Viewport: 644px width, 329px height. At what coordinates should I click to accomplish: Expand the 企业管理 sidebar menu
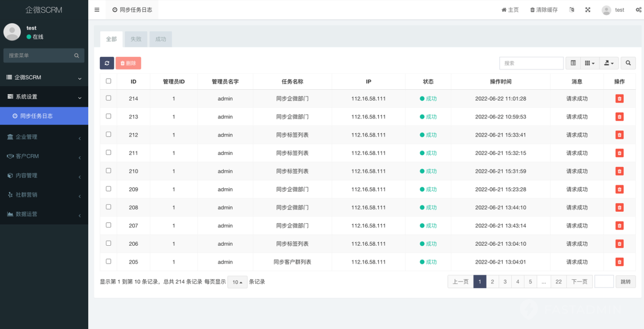pos(44,137)
